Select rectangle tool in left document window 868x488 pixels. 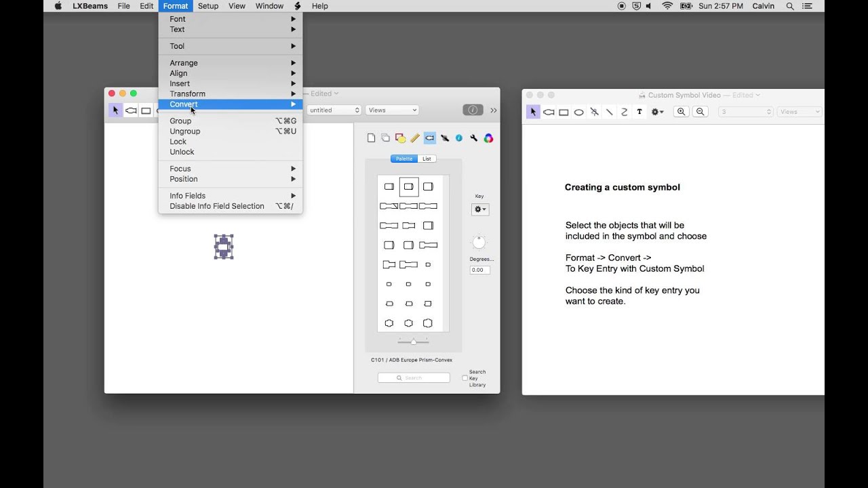(x=146, y=110)
